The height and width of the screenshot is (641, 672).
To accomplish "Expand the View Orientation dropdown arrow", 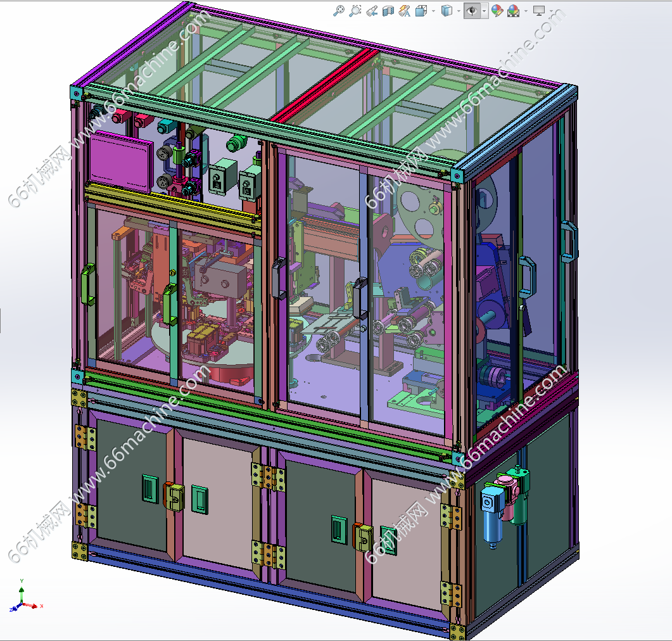I will coord(433,11).
